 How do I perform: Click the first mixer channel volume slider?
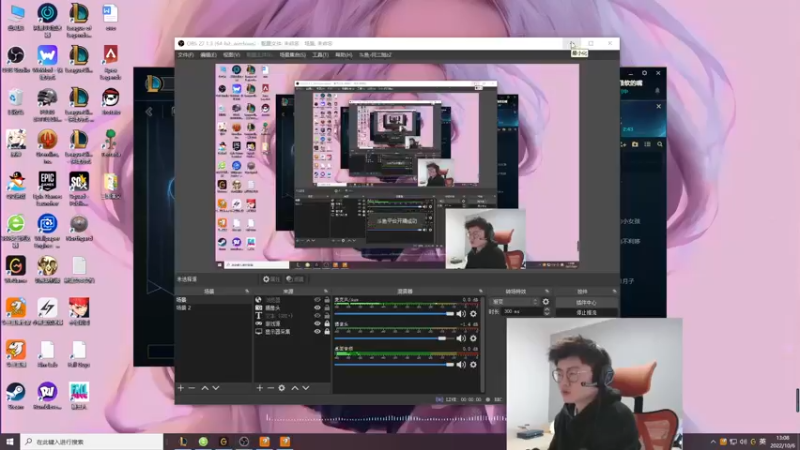(x=394, y=314)
